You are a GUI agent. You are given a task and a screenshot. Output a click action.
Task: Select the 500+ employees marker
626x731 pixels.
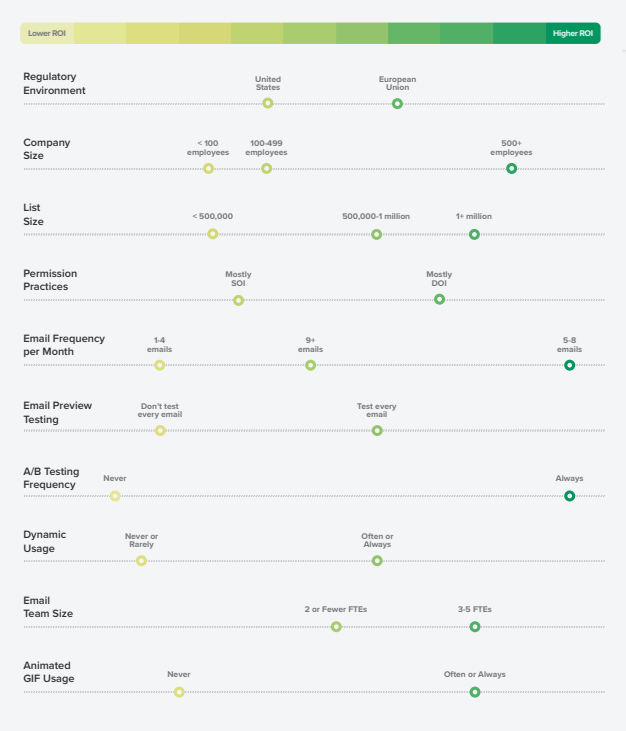511,168
